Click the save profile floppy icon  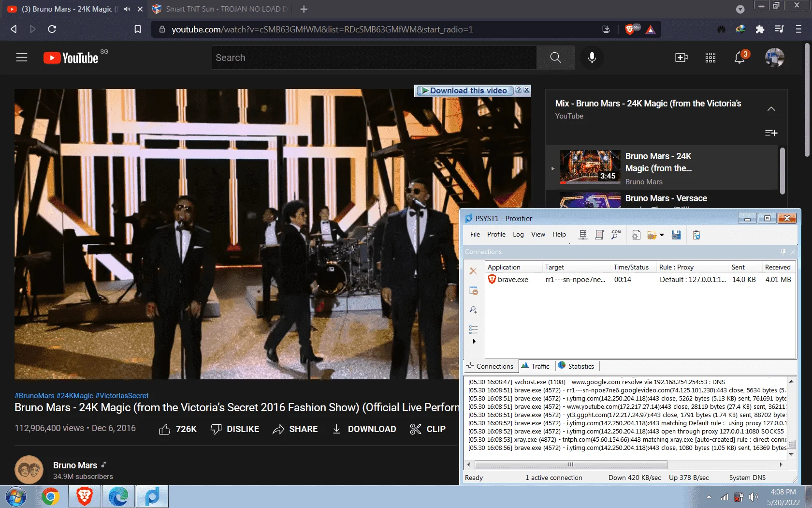(676, 235)
